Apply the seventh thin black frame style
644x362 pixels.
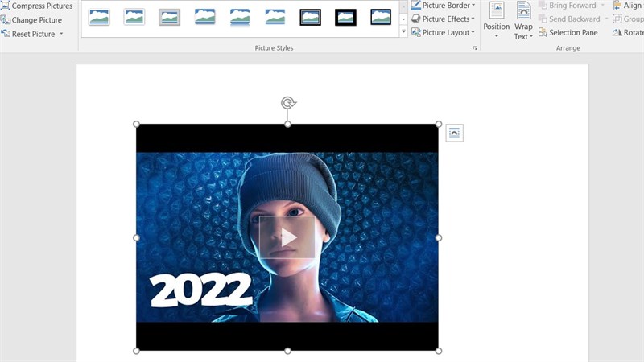pyautogui.click(x=310, y=17)
